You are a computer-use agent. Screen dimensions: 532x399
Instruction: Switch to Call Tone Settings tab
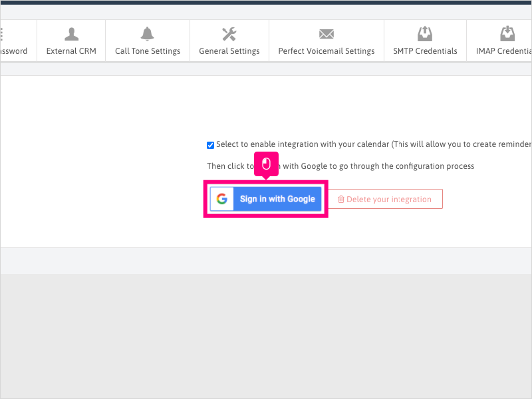click(x=148, y=41)
